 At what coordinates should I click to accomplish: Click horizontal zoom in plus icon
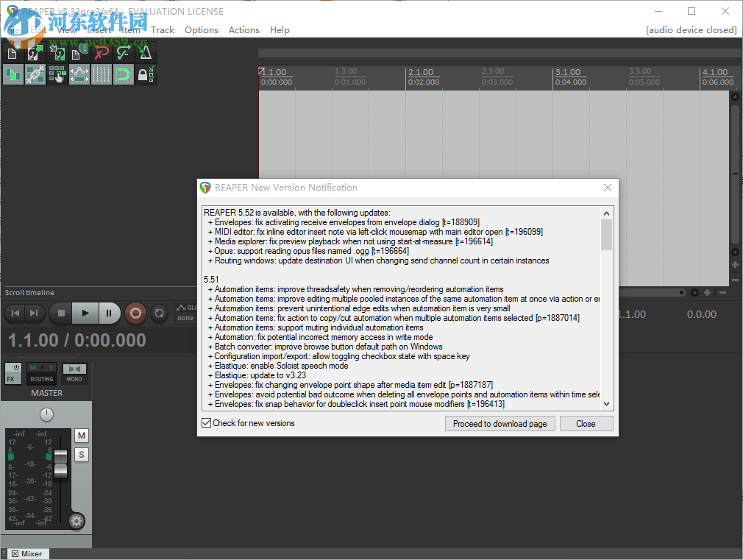[707, 293]
